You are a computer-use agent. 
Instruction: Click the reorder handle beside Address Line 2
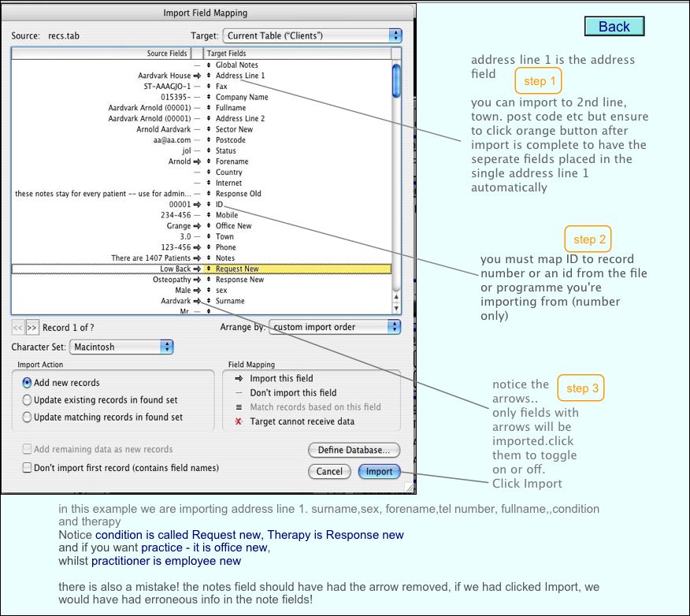(209, 118)
